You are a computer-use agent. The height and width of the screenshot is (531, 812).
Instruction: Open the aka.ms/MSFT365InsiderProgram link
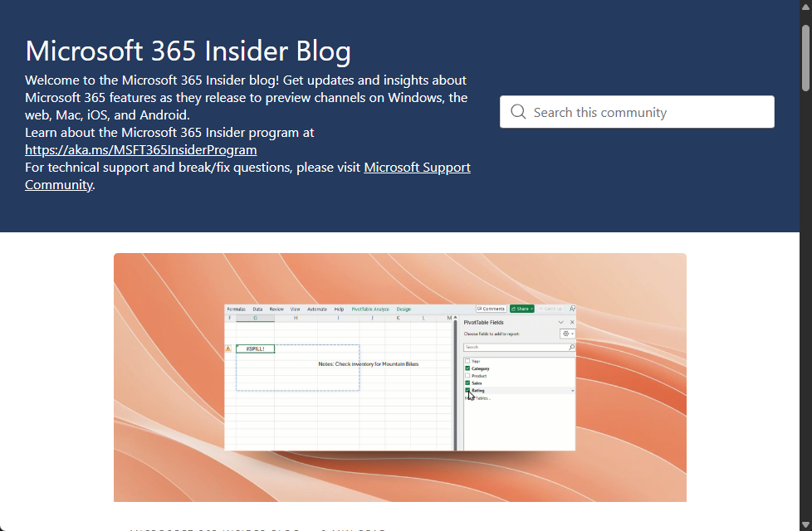(141, 150)
